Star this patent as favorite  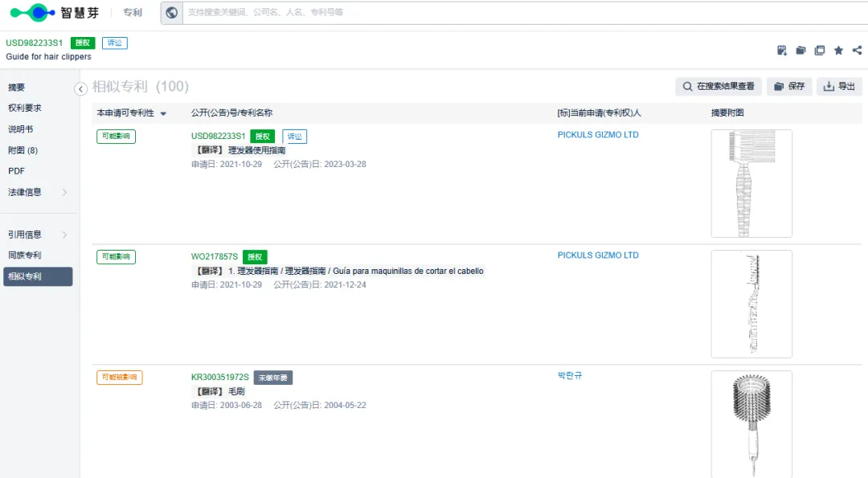pos(838,51)
